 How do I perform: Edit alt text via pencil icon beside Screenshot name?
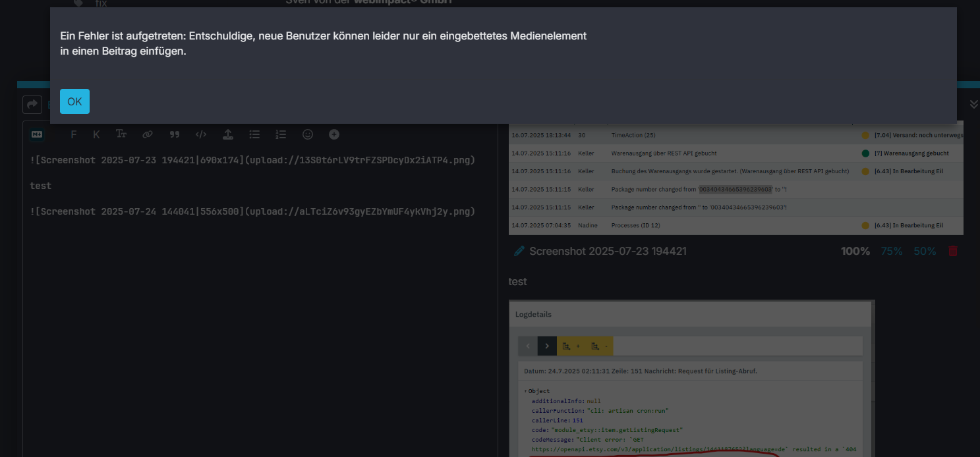coord(519,251)
